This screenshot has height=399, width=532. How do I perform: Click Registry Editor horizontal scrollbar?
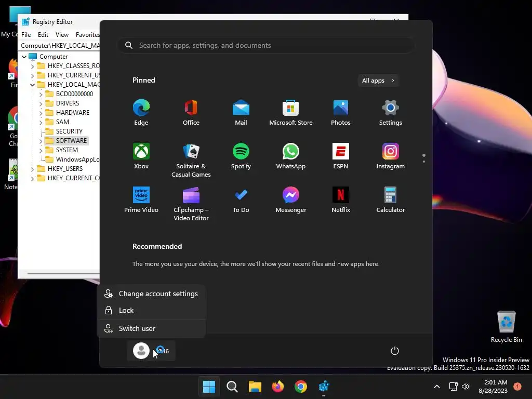coord(63,273)
